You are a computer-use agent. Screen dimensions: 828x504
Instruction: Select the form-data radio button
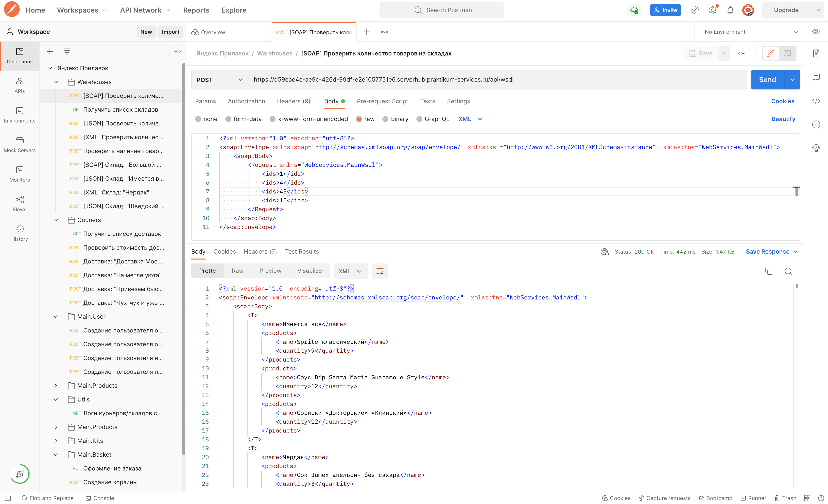[x=228, y=119]
